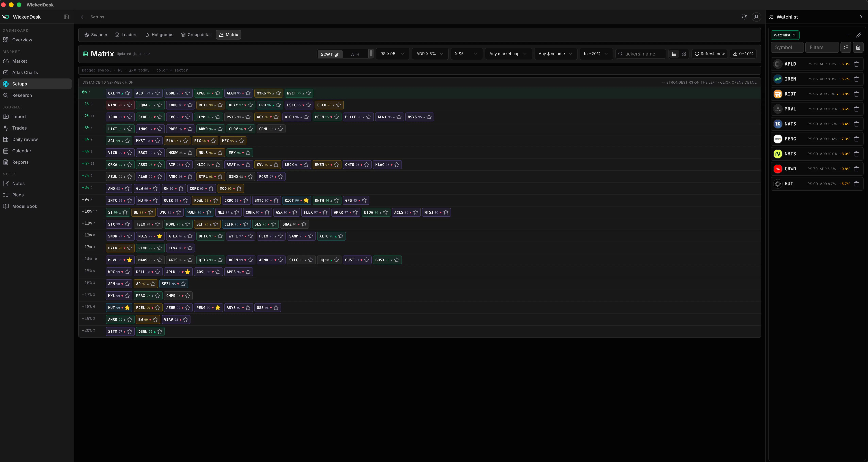This screenshot has width=868, height=462.
Task: Select the 52W high basis
Action: pos(330,54)
